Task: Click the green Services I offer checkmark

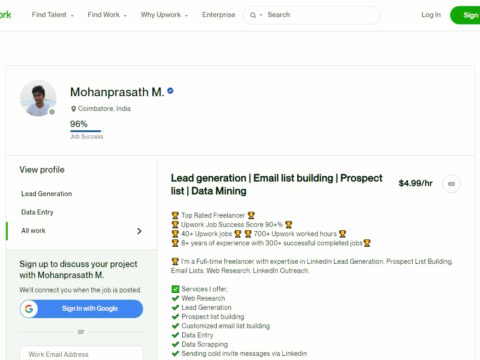Action: (x=175, y=289)
